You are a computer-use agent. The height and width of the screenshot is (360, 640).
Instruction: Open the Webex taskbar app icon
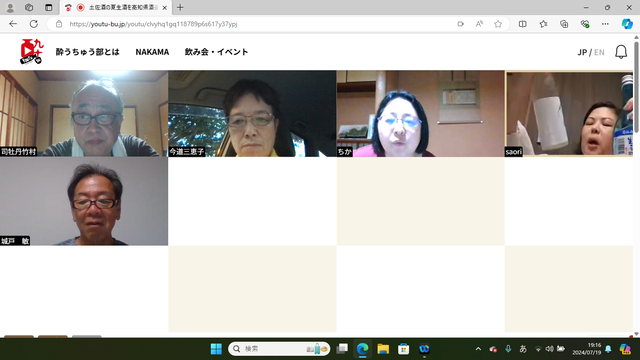click(424, 349)
